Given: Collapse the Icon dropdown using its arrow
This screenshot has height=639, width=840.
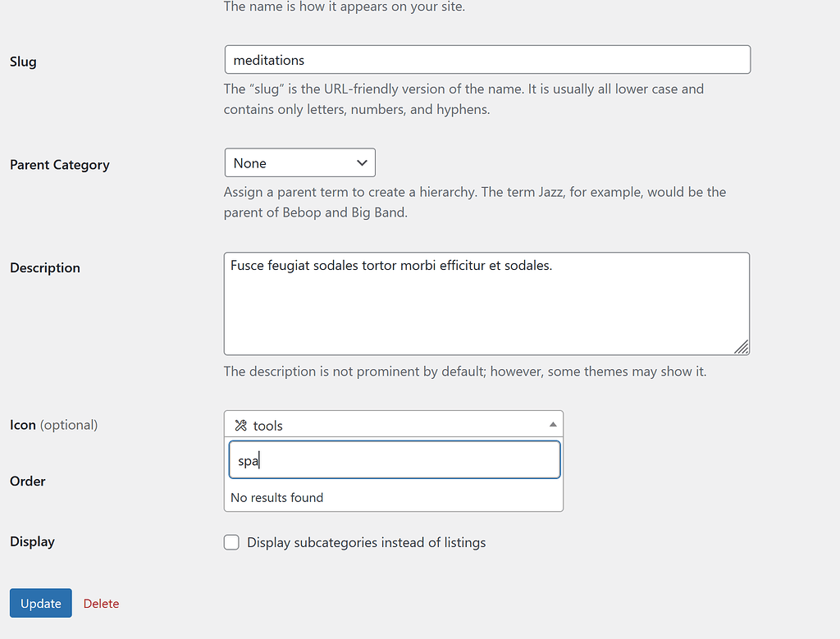Looking at the screenshot, I should point(553,425).
